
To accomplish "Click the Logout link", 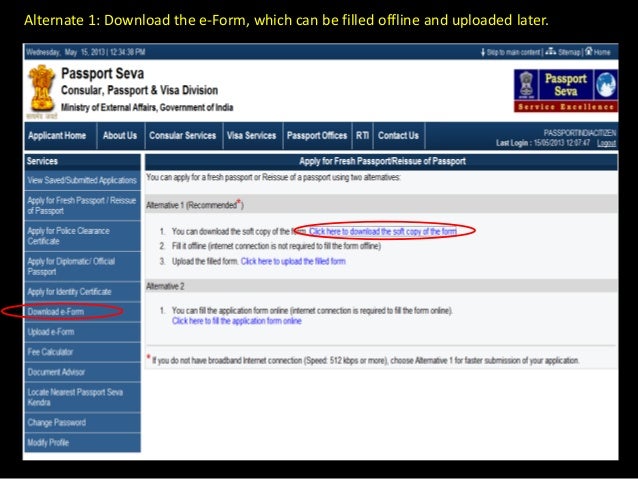I will [606, 143].
